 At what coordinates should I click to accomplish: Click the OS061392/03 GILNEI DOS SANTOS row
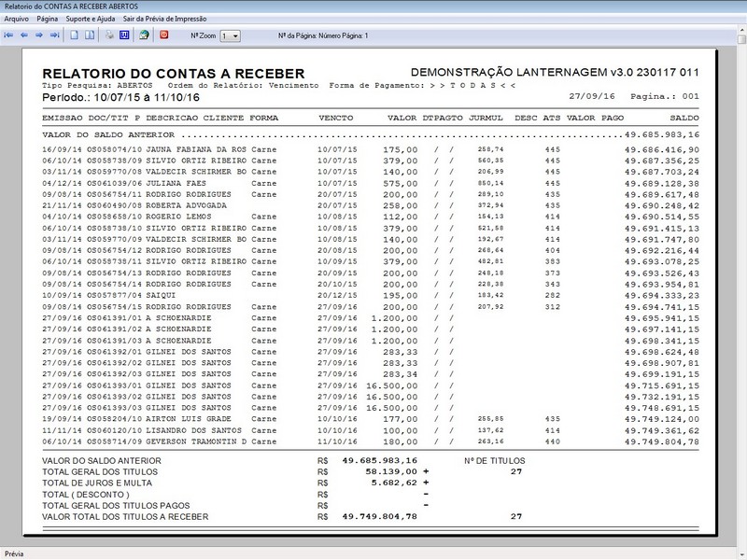pyautogui.click(x=371, y=374)
